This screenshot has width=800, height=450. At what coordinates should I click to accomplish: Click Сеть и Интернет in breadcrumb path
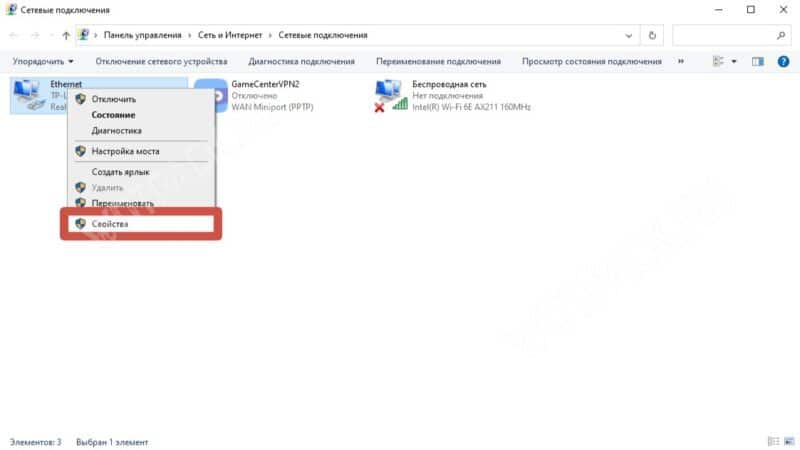pos(232,35)
